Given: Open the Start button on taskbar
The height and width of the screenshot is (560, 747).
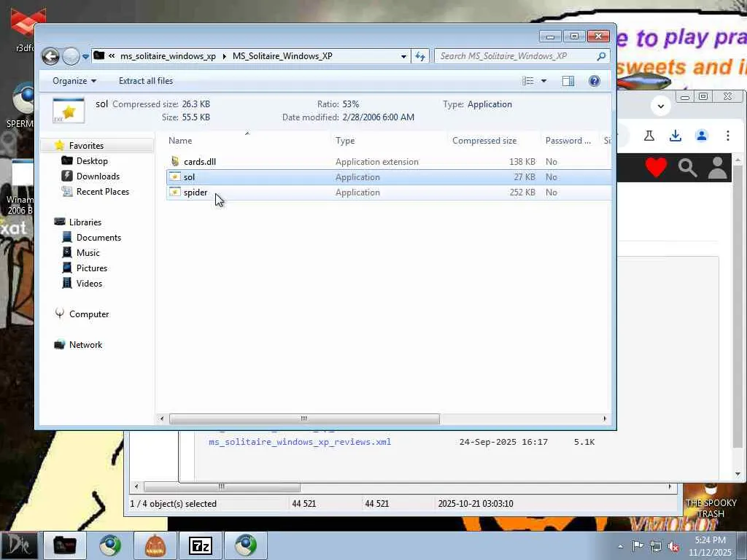Looking at the screenshot, I should pyautogui.click(x=18, y=545).
